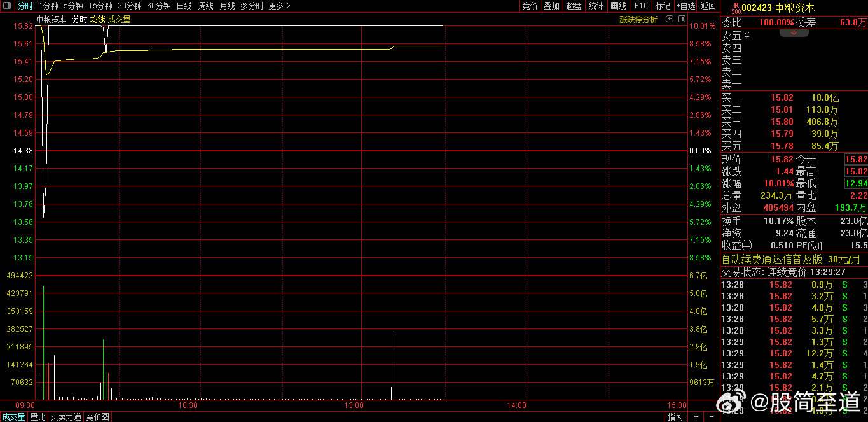This screenshot has width=868, height=422.
Task: Click the 总量 234.3万 value
Action: coord(776,195)
